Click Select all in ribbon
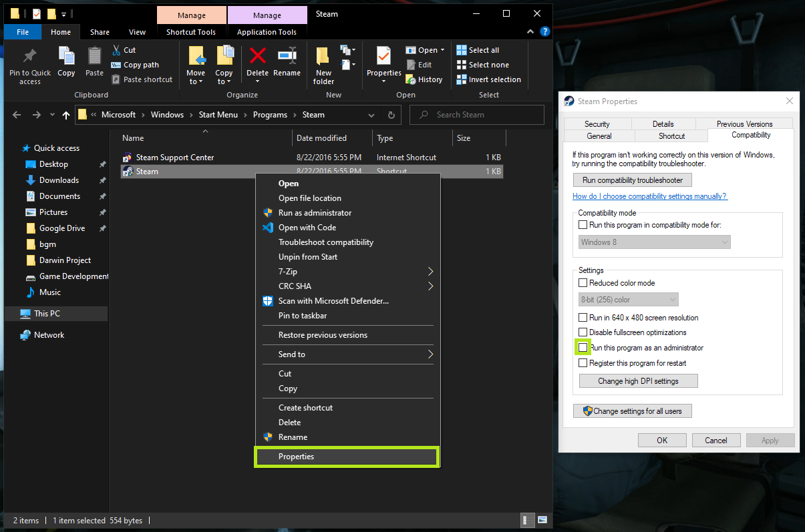The height and width of the screenshot is (532, 805). [478, 50]
